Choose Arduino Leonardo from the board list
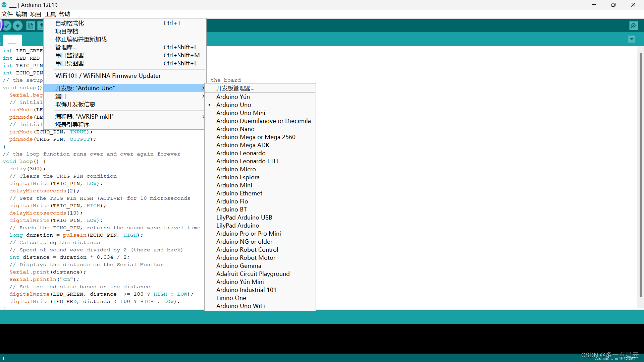This screenshot has width=644, height=362. pos(240,153)
